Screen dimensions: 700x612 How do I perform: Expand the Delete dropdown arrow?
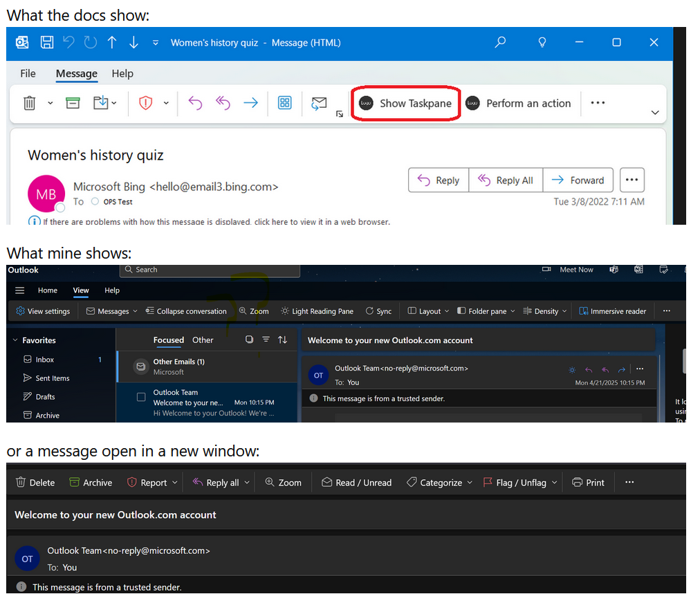coord(50,103)
